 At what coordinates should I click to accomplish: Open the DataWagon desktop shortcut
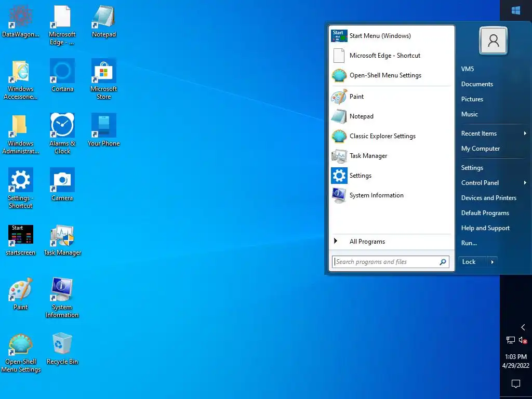click(20, 21)
